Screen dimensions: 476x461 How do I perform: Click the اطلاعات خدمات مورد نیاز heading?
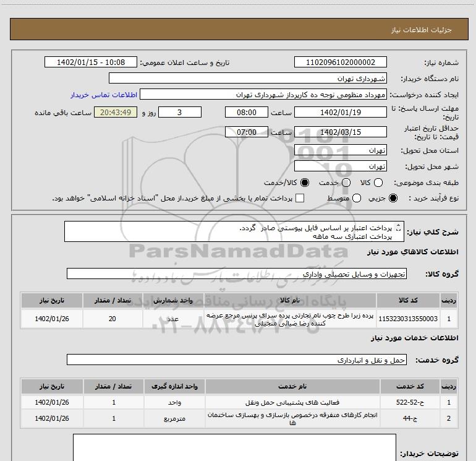point(414,338)
